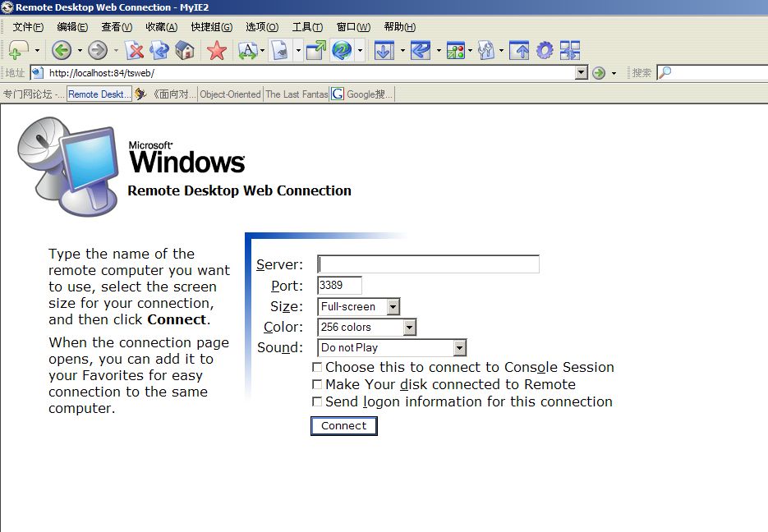
Task: Switch to the Object-Oriented tab
Action: click(230, 94)
